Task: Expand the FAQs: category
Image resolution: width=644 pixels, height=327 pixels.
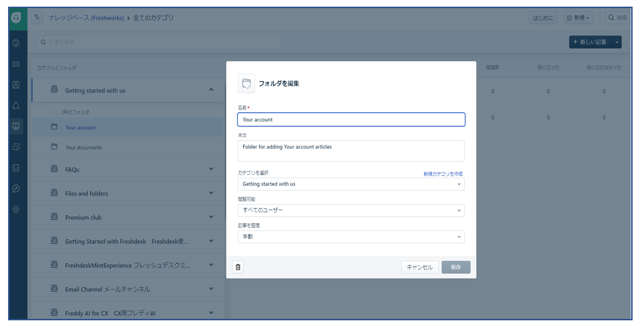Action: [x=211, y=169]
